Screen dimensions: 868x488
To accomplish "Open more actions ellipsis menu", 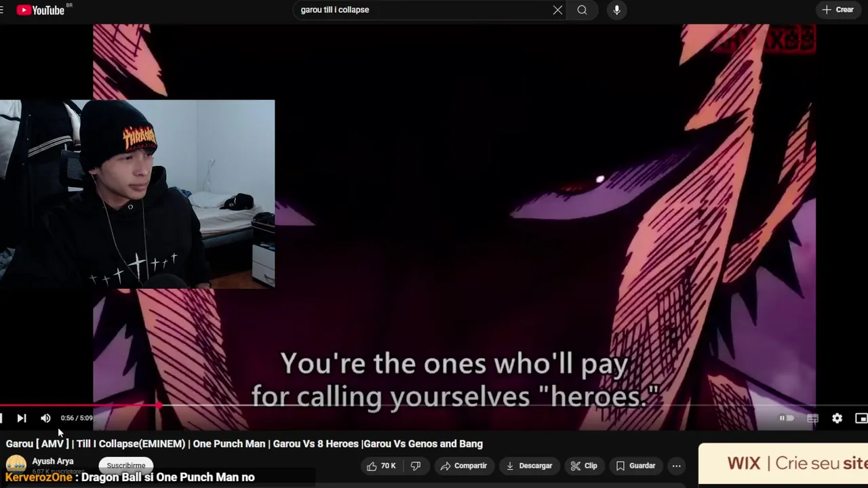I will 676,466.
